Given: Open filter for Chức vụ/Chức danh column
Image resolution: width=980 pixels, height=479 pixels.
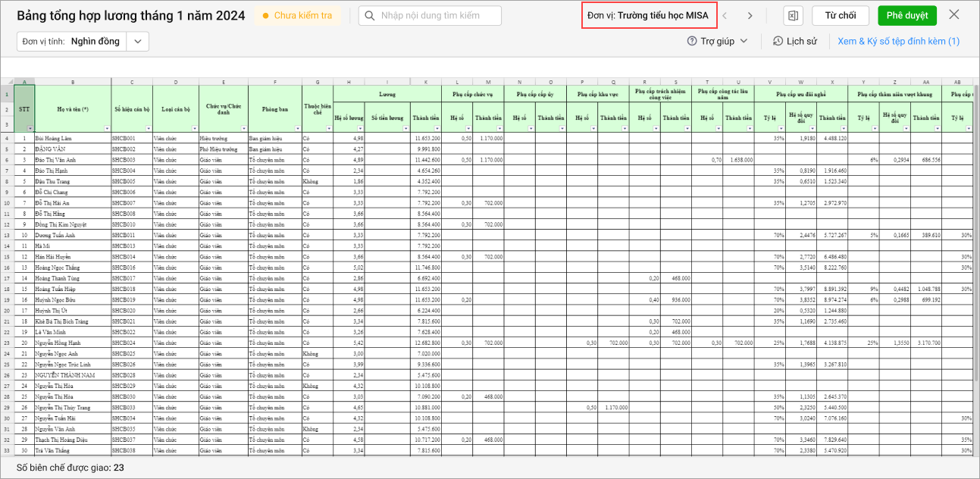Looking at the screenshot, I should [x=243, y=129].
